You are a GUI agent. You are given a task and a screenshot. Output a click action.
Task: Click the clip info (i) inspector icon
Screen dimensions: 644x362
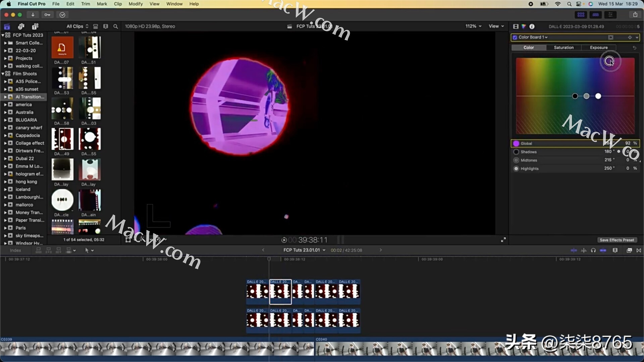point(532,26)
